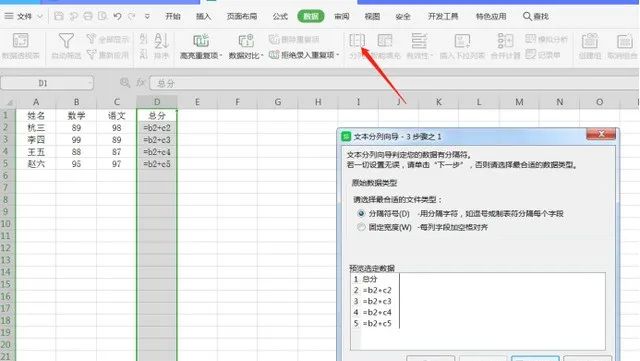Switch to the 公式 ribbon tab
Image resolution: width=640 pixels, height=361 pixels.
pos(280,16)
